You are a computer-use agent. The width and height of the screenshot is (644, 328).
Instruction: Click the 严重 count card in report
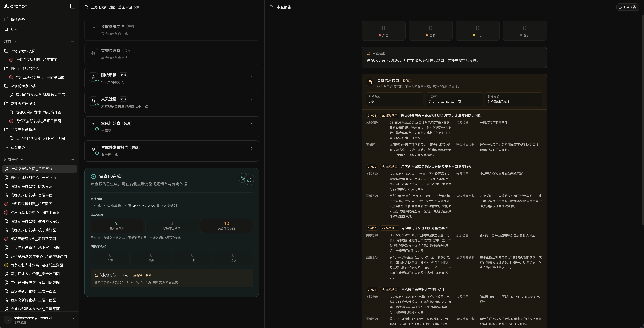point(383,30)
